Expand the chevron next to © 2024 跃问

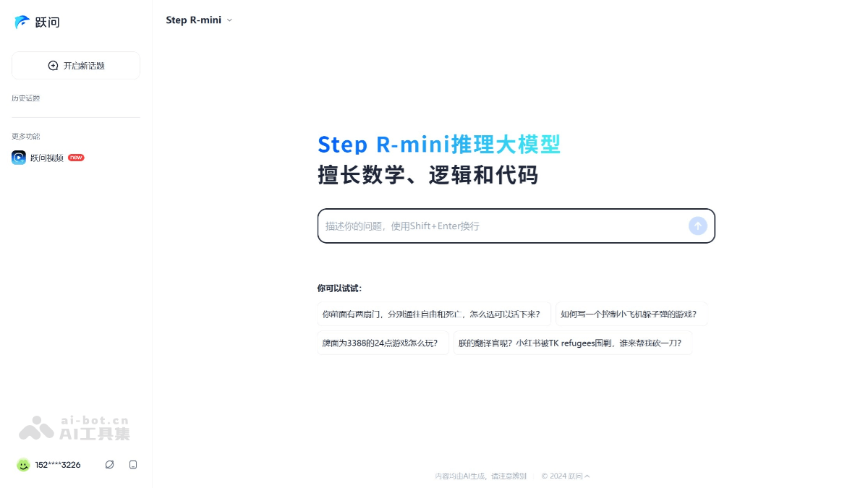tap(585, 476)
